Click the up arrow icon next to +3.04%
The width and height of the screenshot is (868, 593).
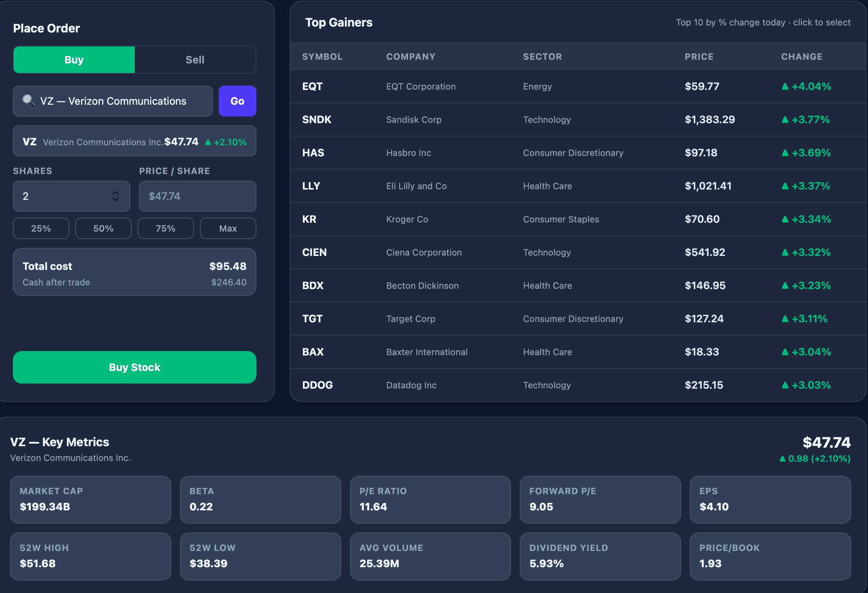tap(785, 352)
